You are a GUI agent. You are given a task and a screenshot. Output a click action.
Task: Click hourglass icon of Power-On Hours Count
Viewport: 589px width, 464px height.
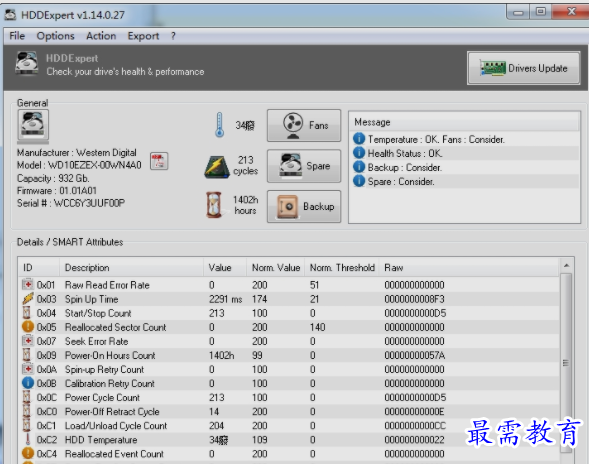coord(27,355)
